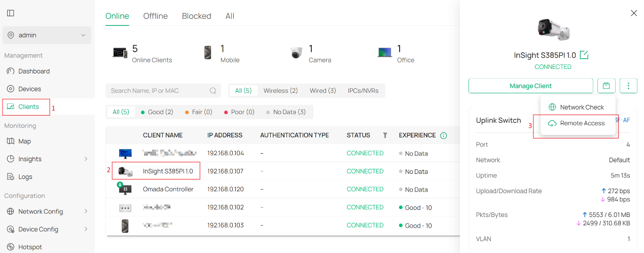Viewport: 644px width, 253px height.
Task: Click the Online Clients devices icon
Action: pos(120,53)
